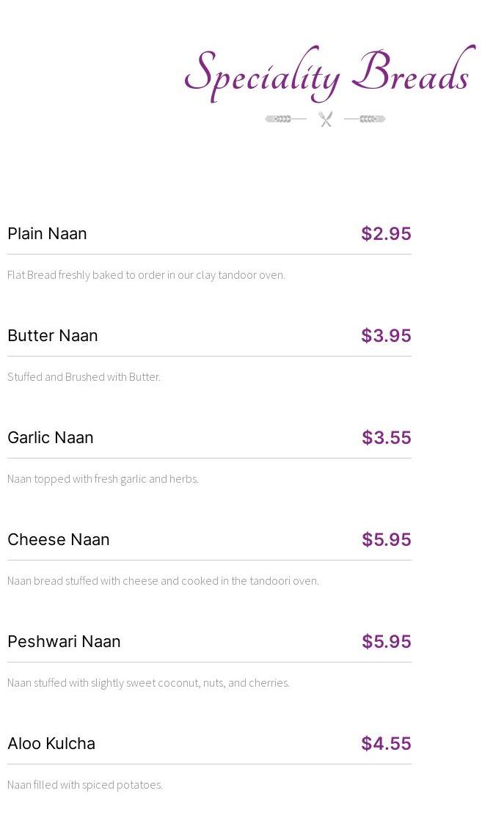Pick the Aloo Kulcha item title
Screen dimensions: 504x829
coord(51,743)
